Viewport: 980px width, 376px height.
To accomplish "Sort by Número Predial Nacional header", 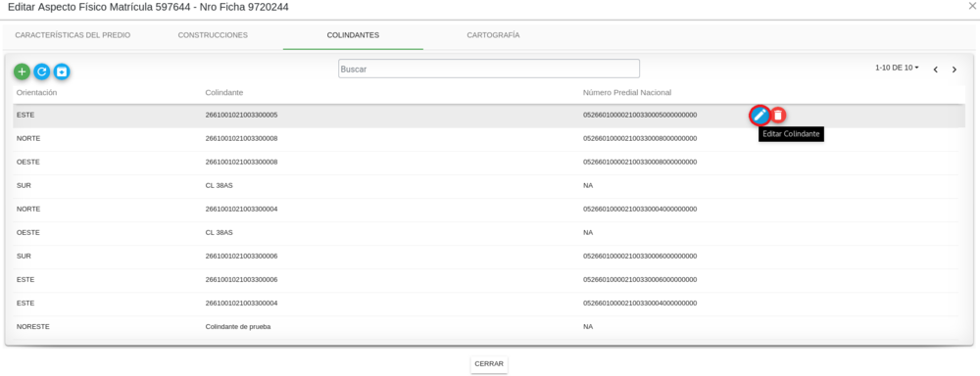I will click(627, 92).
